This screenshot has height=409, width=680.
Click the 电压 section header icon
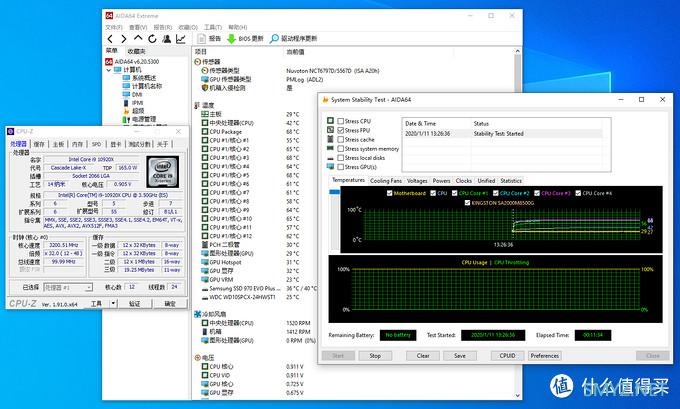pos(198,357)
